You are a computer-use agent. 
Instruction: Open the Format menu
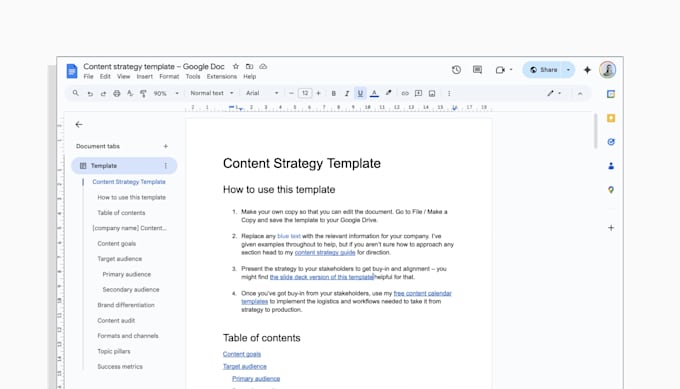pos(169,77)
